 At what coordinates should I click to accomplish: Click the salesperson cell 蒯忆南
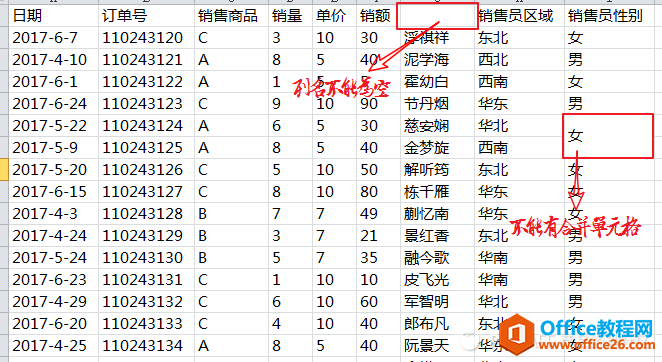[437, 214]
